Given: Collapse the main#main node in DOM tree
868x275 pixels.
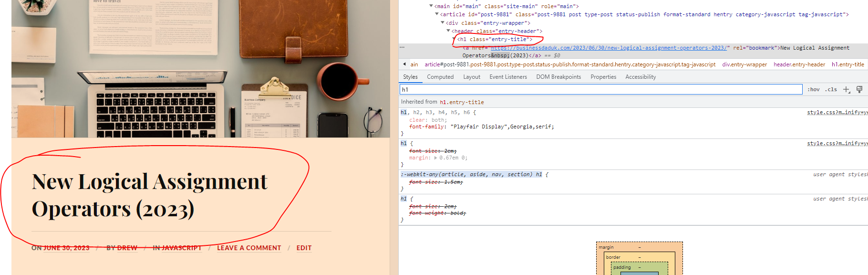Looking at the screenshot, I should point(431,6).
